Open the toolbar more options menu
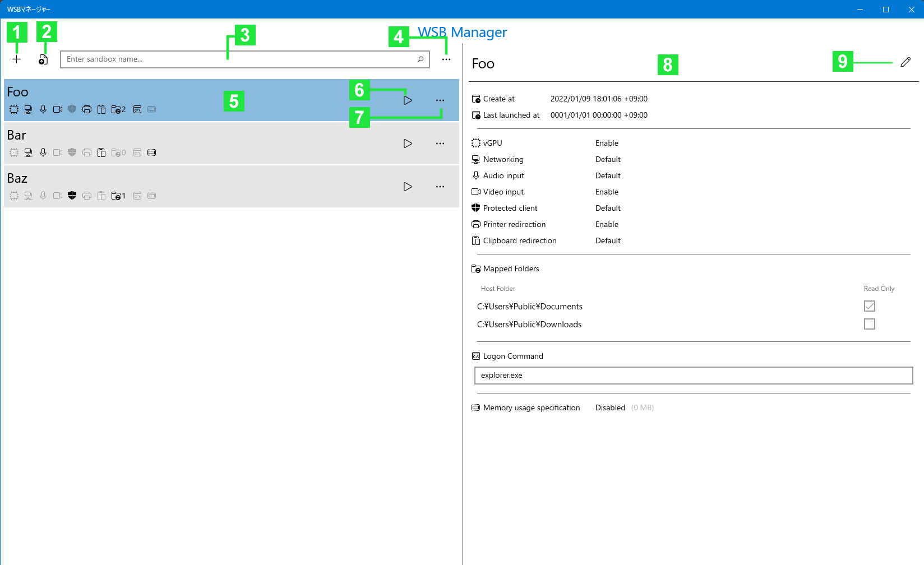924x565 pixels. [x=446, y=59]
